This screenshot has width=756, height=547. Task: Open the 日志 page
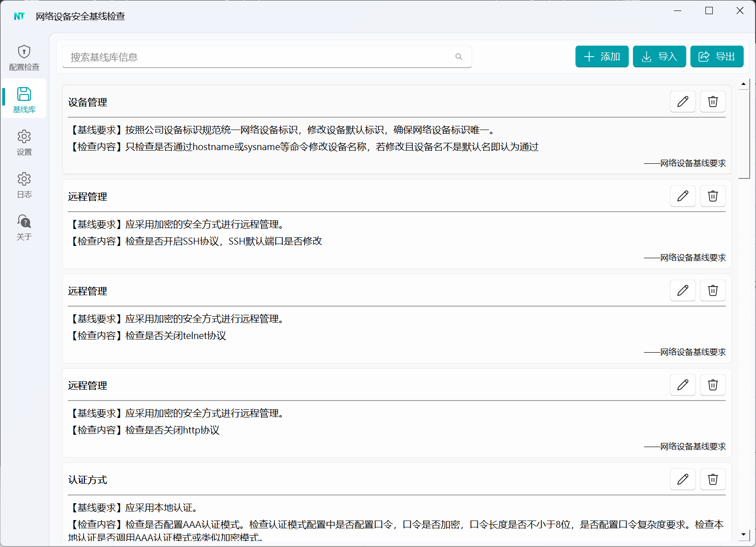click(24, 185)
